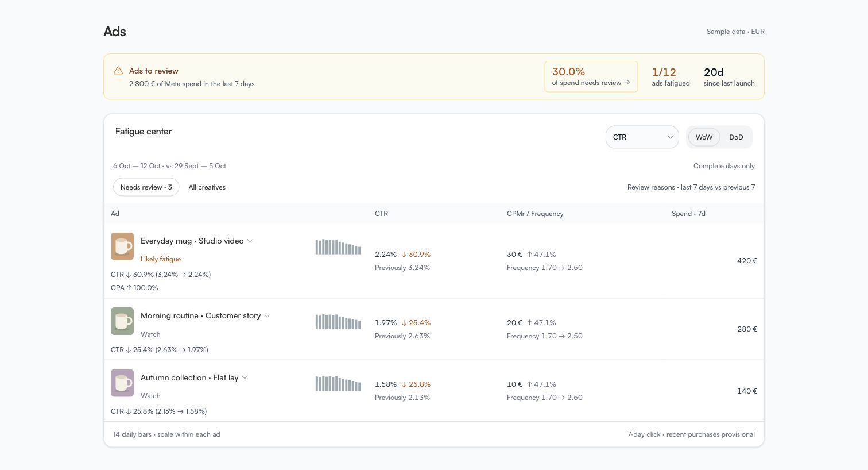
Task: Click the 6 Oct — 12 Oct date range text
Action: [x=137, y=165]
